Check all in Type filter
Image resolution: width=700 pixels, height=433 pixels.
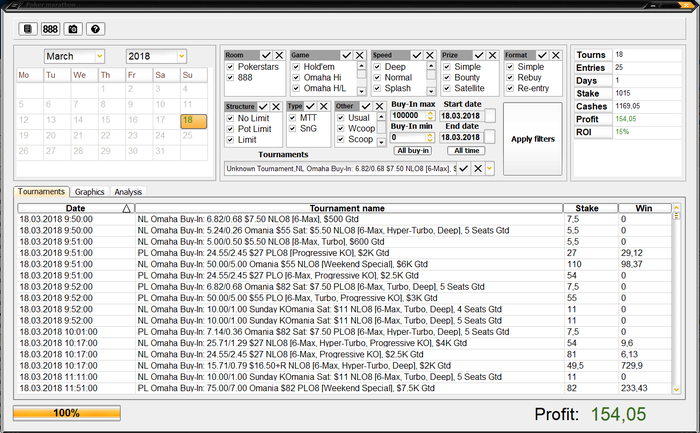[x=311, y=106]
